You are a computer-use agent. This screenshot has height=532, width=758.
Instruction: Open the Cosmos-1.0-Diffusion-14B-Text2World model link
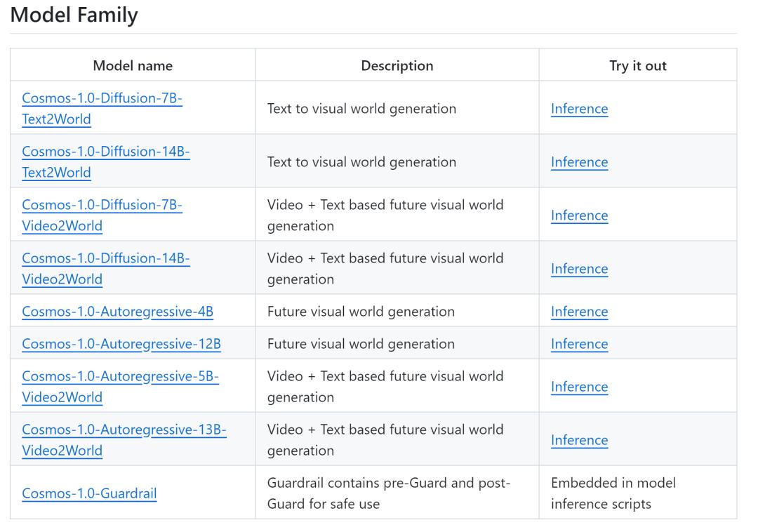click(105, 152)
